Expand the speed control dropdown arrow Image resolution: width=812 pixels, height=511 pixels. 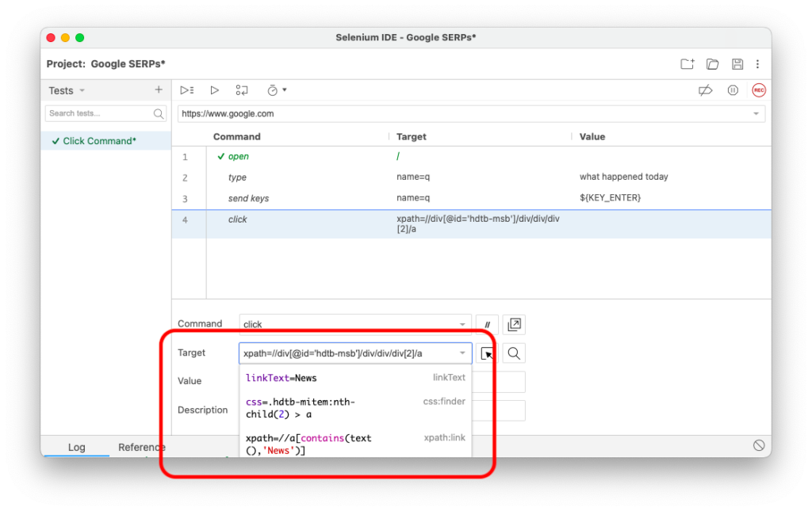[x=285, y=90]
